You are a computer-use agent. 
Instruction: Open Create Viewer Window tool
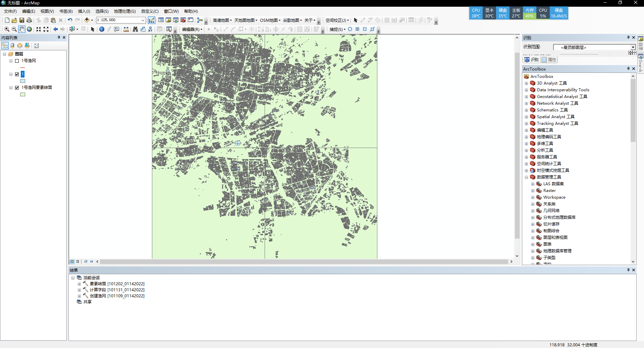click(x=169, y=29)
